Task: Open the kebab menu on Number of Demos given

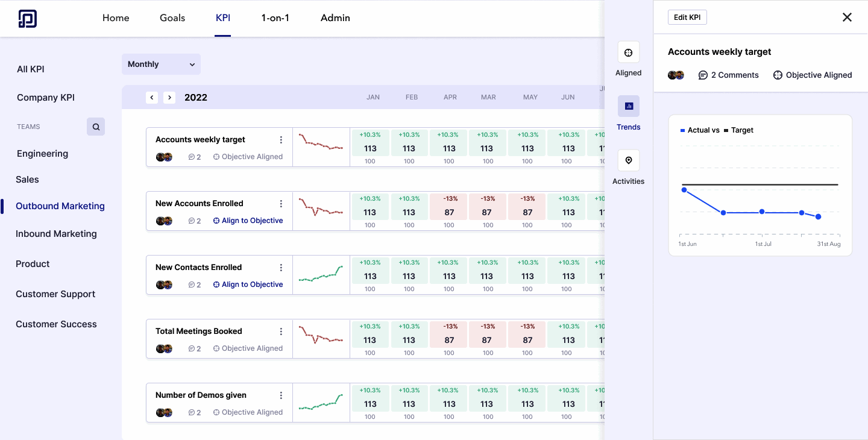Action: tap(281, 395)
